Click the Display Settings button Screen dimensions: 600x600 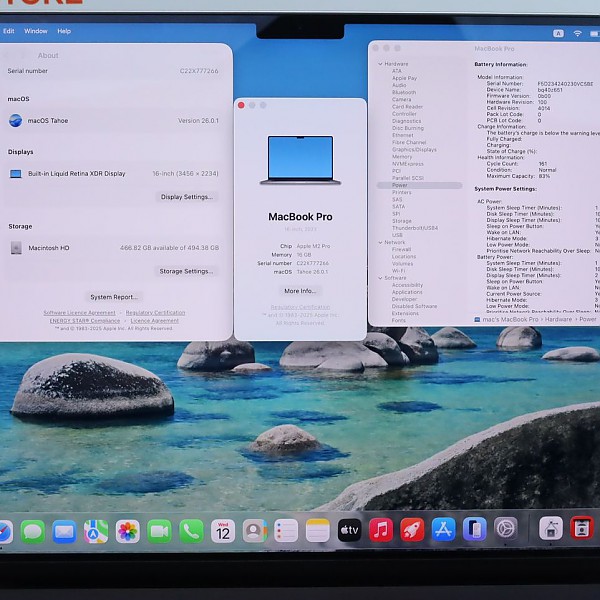pyautogui.click(x=186, y=197)
